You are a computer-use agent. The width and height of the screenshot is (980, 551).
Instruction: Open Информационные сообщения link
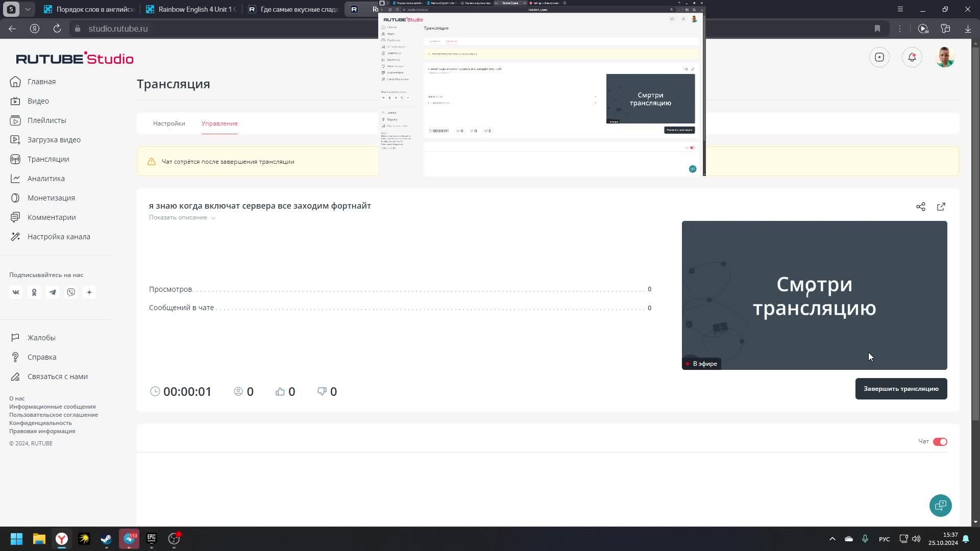(x=53, y=407)
